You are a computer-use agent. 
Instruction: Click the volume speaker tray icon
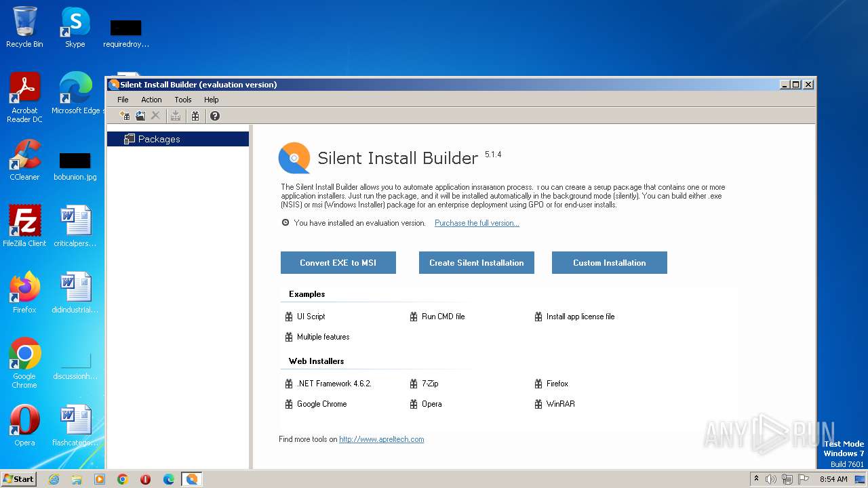771,479
